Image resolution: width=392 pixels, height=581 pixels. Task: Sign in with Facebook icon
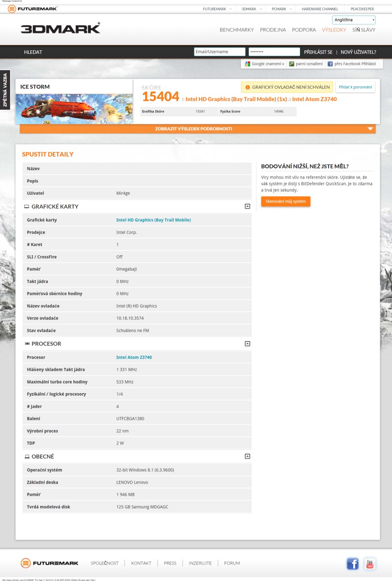coord(330,64)
